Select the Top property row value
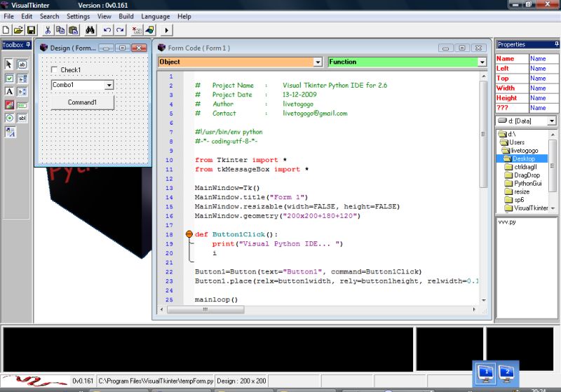 pyautogui.click(x=543, y=79)
